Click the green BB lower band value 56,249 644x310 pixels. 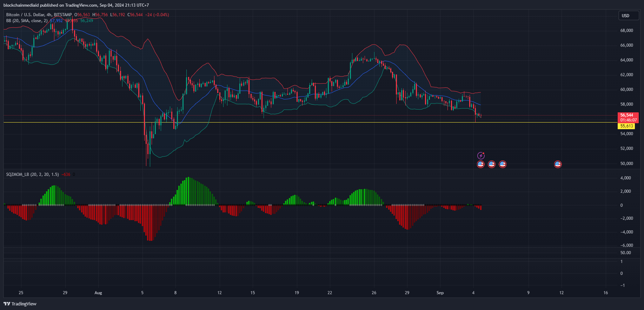click(x=87, y=21)
